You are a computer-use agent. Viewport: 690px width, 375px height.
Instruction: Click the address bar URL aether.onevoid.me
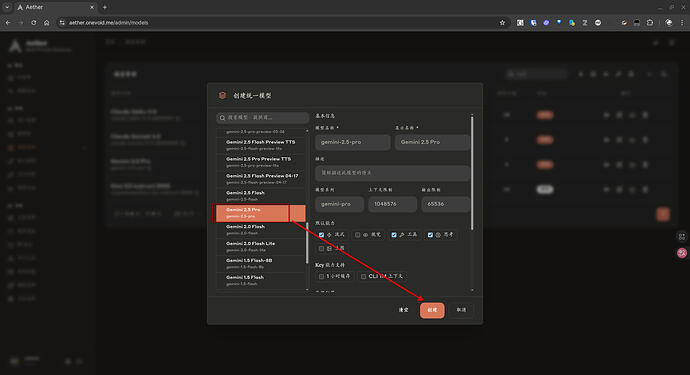(x=108, y=22)
